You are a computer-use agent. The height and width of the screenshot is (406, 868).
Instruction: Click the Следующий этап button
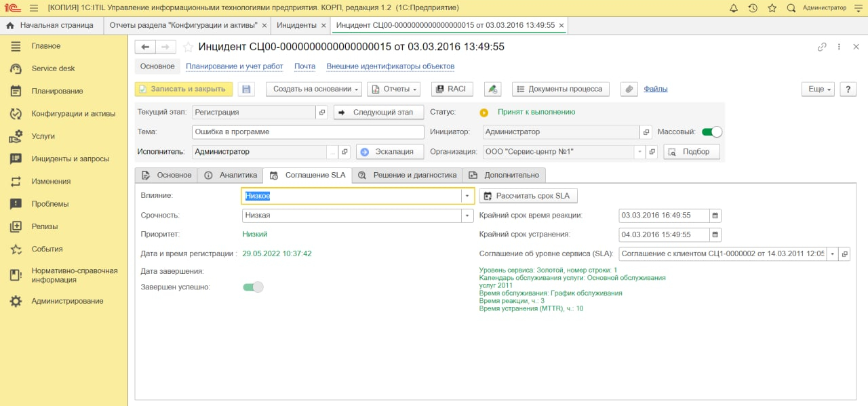click(378, 112)
